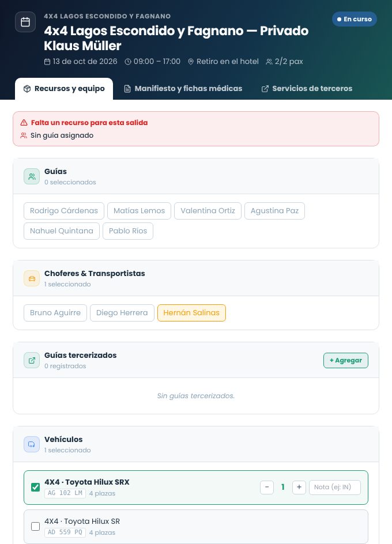Click the 09:00 – 17:00 time text

(x=157, y=62)
